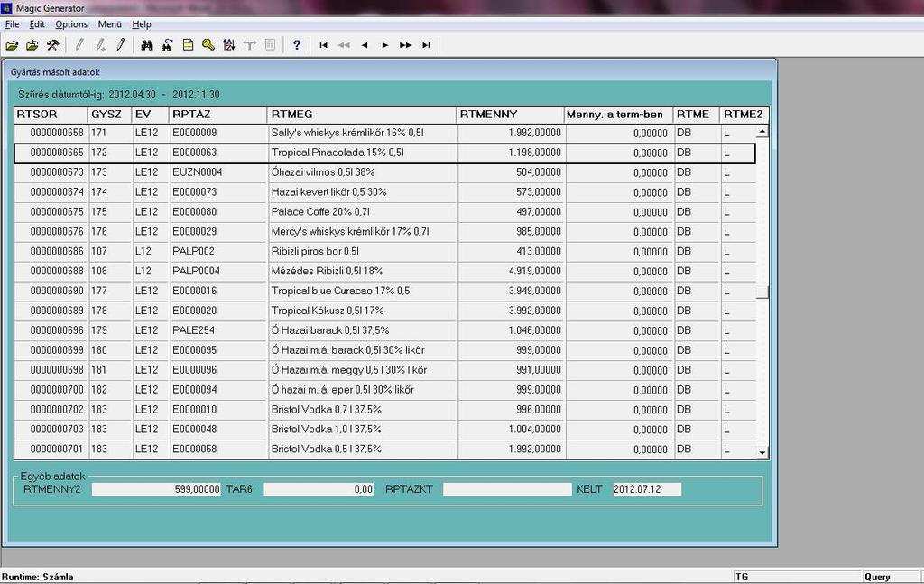Click the binoculars locate icon
Viewport: 924px width, 584px height.
(147, 45)
